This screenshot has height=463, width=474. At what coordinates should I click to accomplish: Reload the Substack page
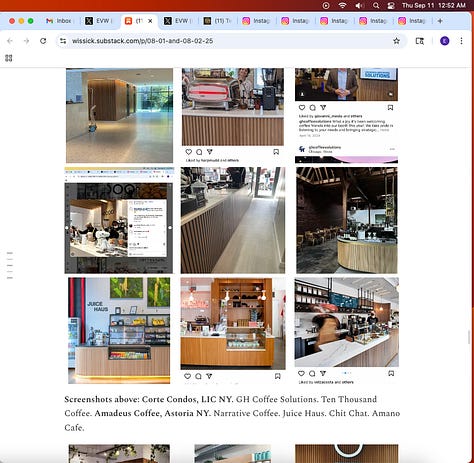[43, 41]
